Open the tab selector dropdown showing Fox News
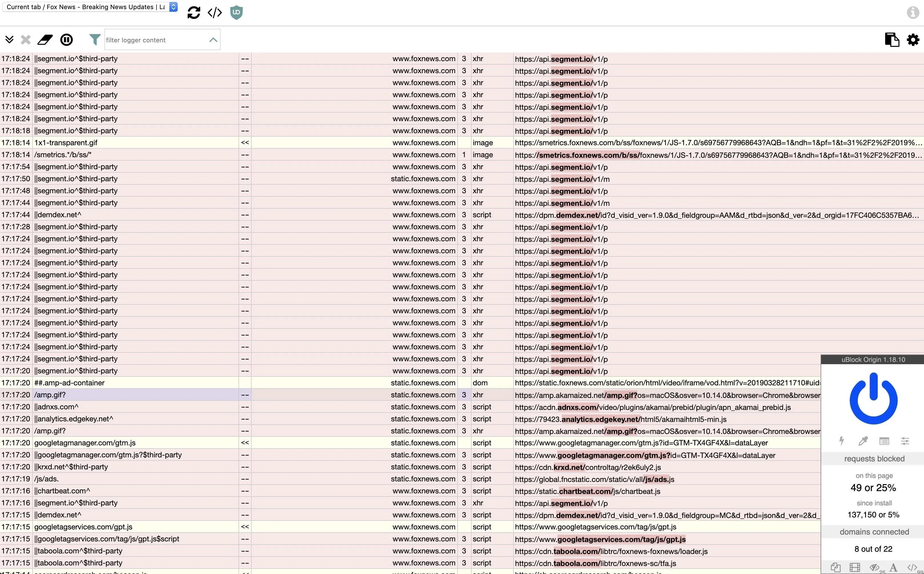Screen dimensions: 924x574 click(90, 7)
